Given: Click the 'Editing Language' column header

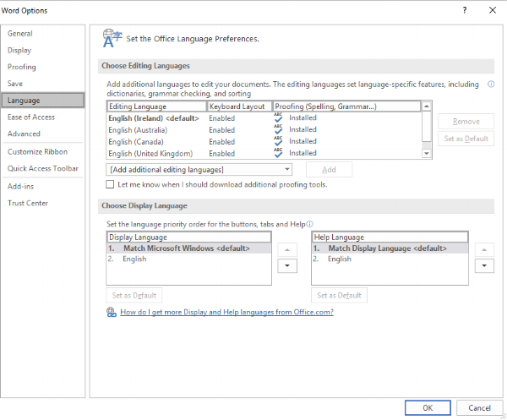Looking at the screenshot, I should coord(156,106).
